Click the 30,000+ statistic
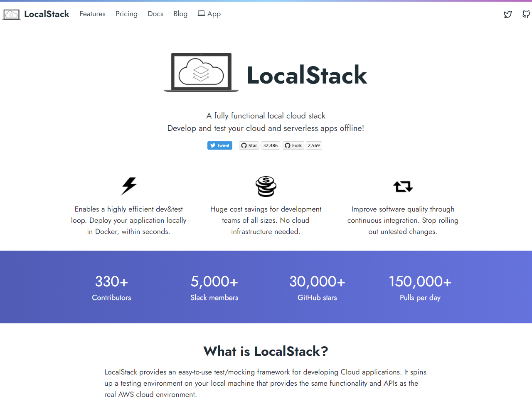Screen dimensions: 532x399 [x=317, y=282]
